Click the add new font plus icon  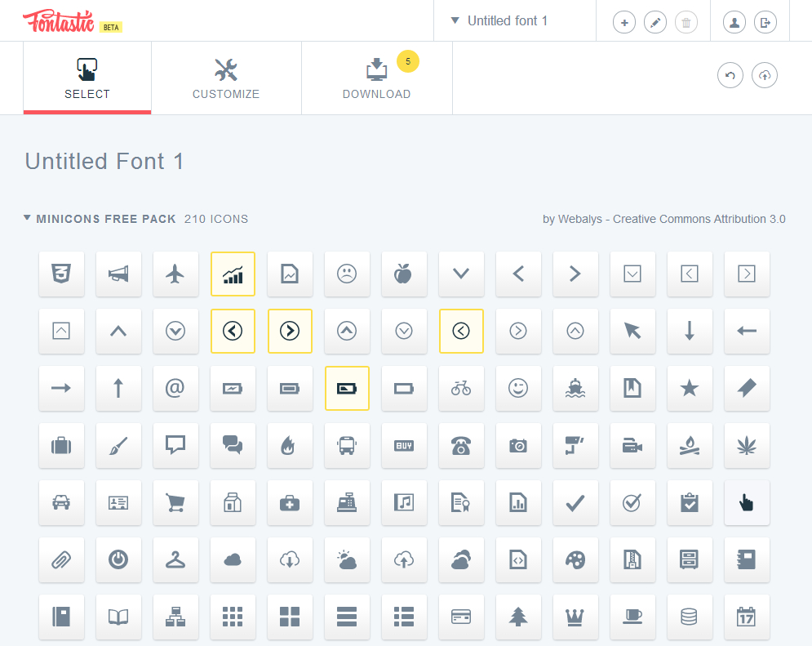[x=624, y=22]
